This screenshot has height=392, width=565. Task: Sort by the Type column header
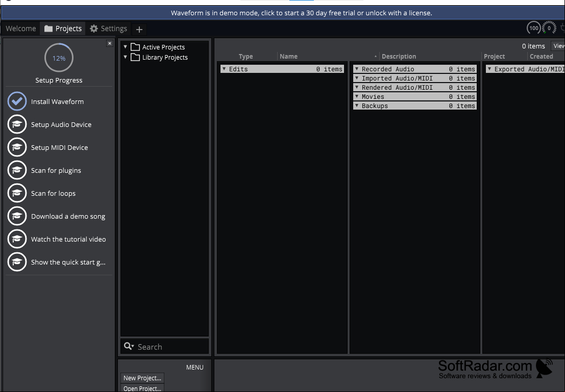coord(245,56)
